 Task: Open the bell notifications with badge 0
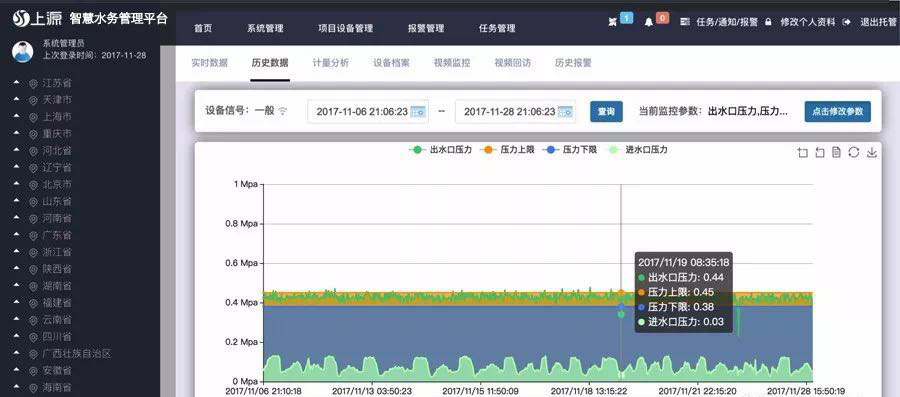(x=649, y=22)
